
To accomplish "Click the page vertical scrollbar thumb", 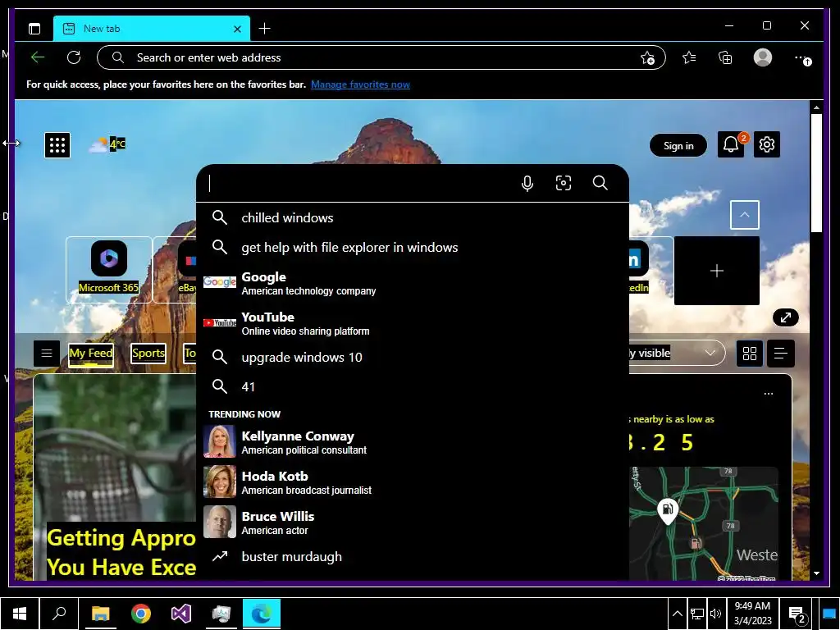I will [816, 172].
